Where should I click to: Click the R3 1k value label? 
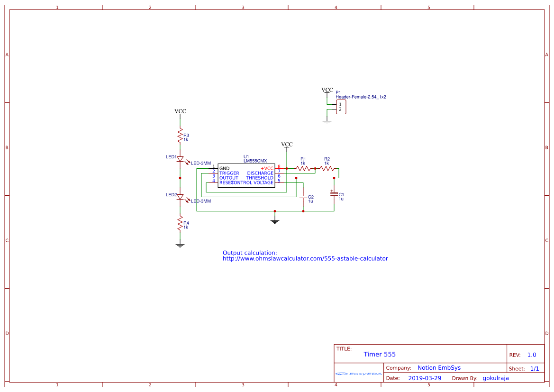pos(186,140)
